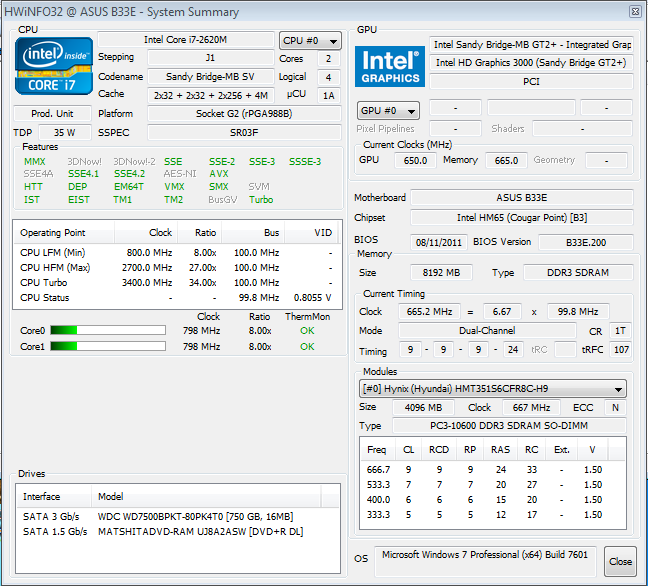Click the 400.0 frequency timing row
This screenshot has height=586, width=648.
(x=493, y=500)
